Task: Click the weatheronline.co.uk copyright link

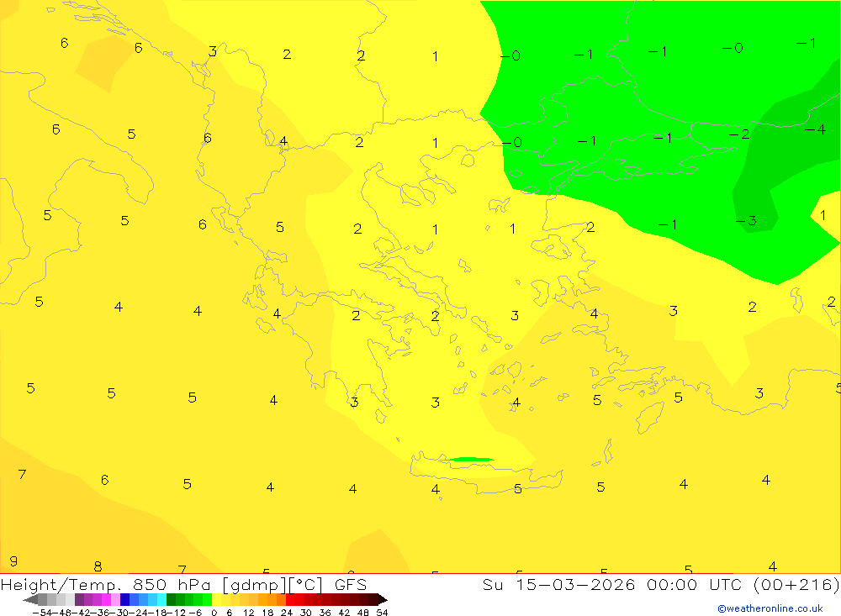Action: point(770,608)
